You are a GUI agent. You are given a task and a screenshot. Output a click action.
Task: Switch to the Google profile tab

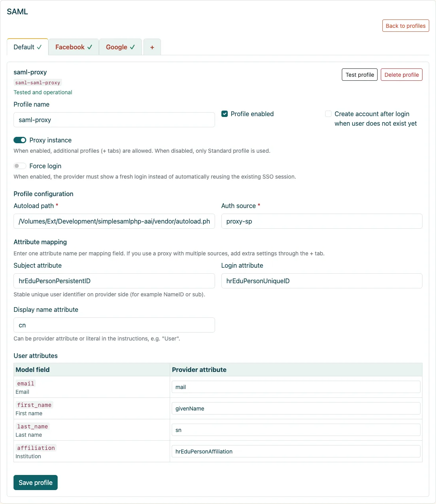click(120, 47)
